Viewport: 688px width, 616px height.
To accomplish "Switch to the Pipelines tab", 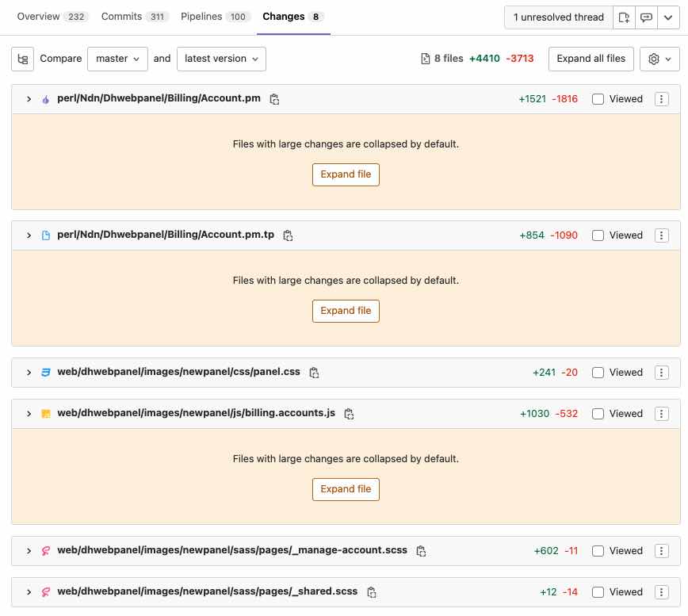I will (215, 17).
